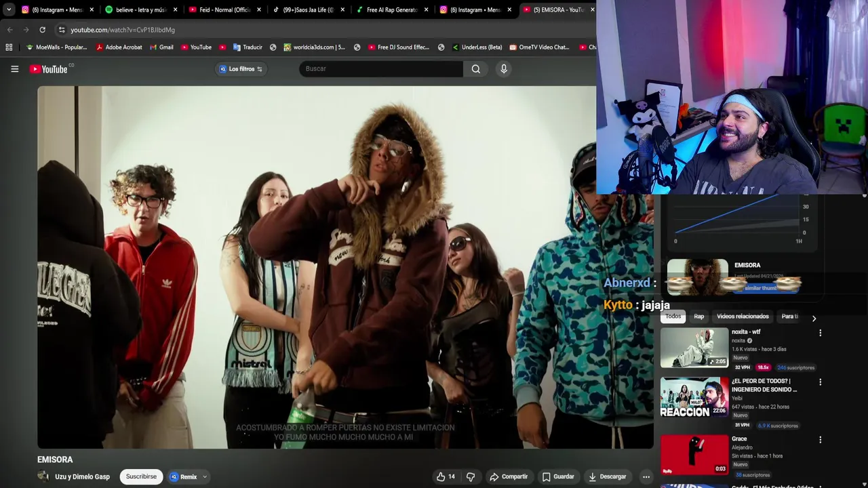Open options menu for noxita - wtf

[820, 333]
